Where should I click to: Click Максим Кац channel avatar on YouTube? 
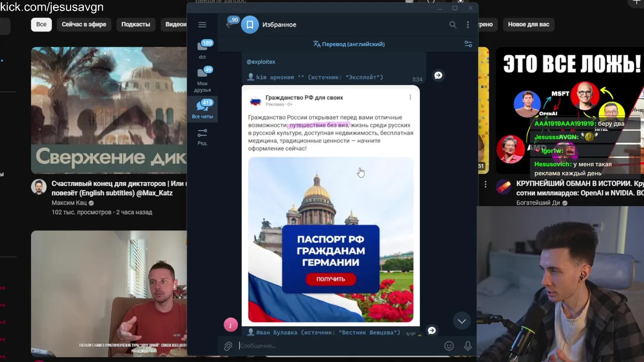click(39, 187)
